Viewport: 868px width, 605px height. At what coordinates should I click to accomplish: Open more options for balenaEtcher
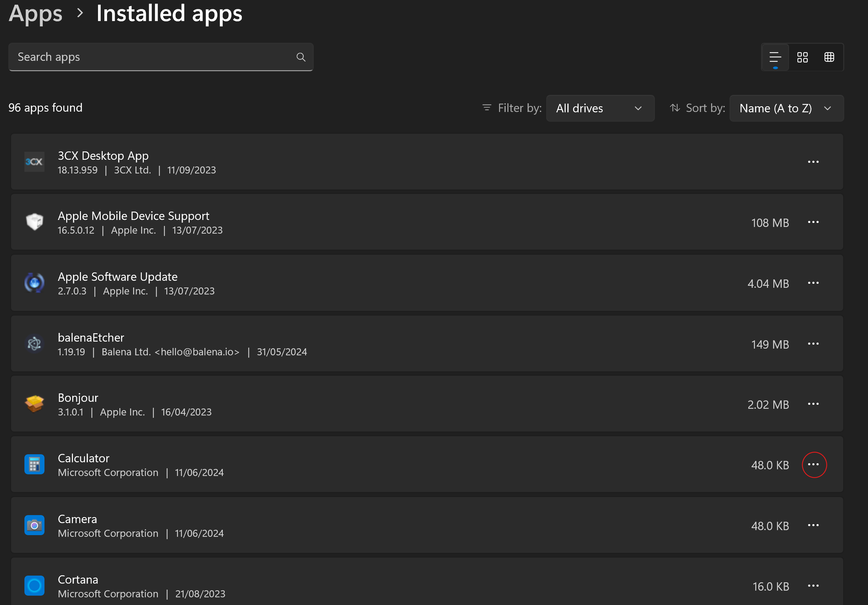tap(813, 344)
